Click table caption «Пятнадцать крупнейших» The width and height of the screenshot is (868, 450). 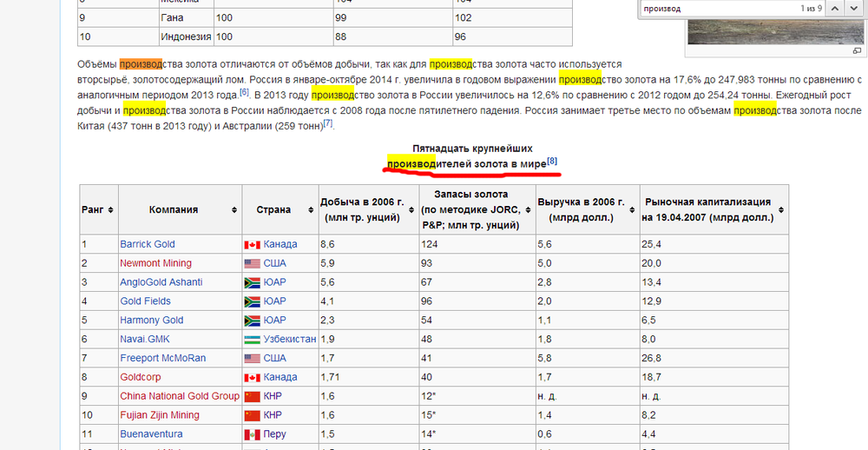(x=473, y=149)
